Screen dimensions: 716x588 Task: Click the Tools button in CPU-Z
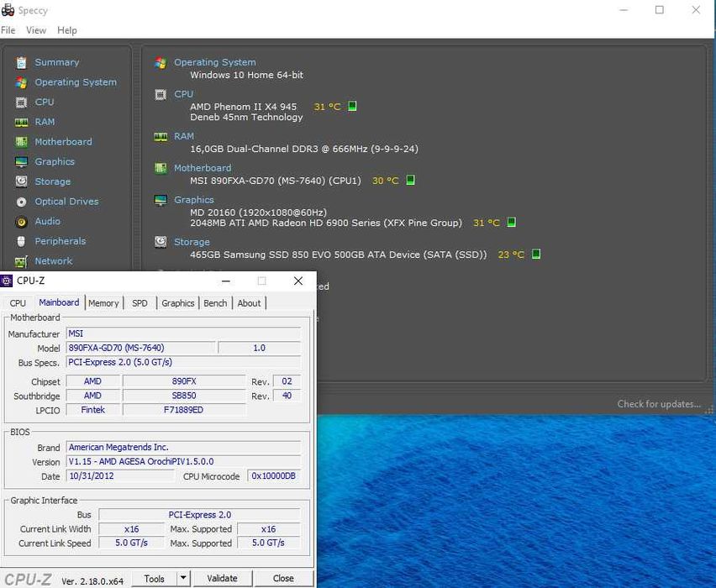point(154,579)
